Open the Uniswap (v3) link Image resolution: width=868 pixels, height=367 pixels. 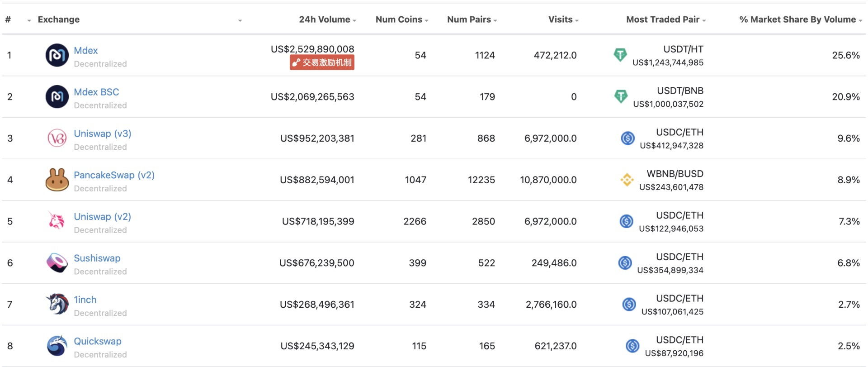[x=103, y=134]
